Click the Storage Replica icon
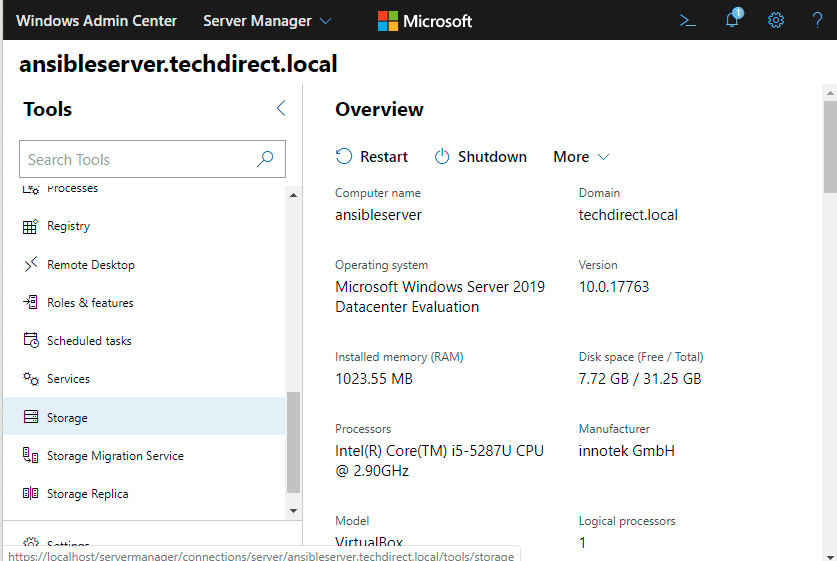Viewport: 837px width, 561px height. [30, 494]
